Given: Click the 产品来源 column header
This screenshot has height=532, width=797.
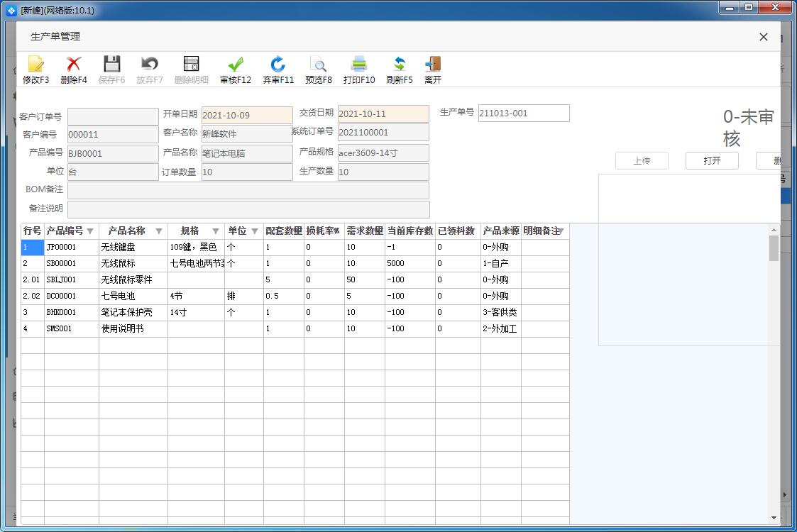Looking at the screenshot, I should 500,231.
